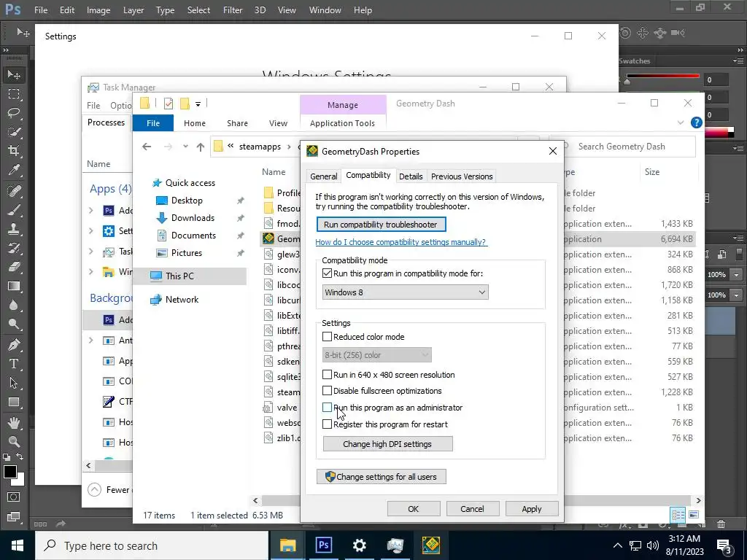Enable Reduced color mode
The height and width of the screenshot is (560, 747).
(x=327, y=337)
